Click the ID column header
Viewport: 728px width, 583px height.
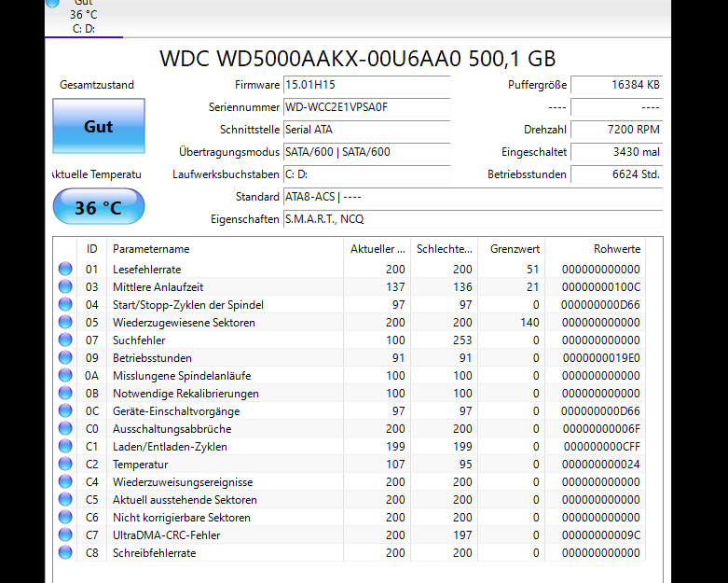(92, 249)
